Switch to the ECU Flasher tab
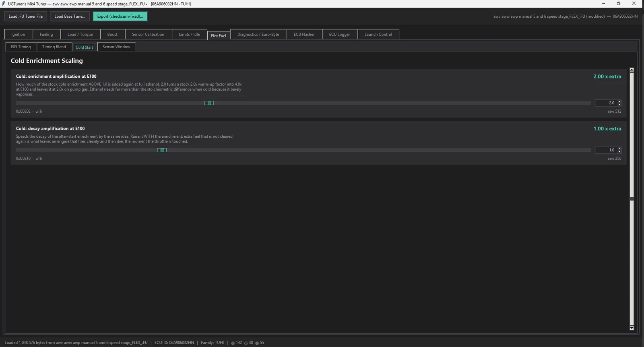 pos(304,34)
